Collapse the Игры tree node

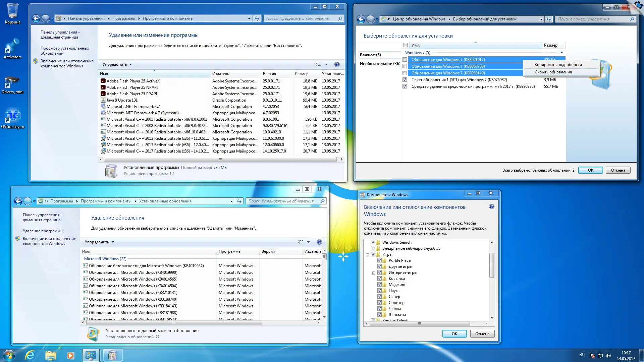(367, 255)
